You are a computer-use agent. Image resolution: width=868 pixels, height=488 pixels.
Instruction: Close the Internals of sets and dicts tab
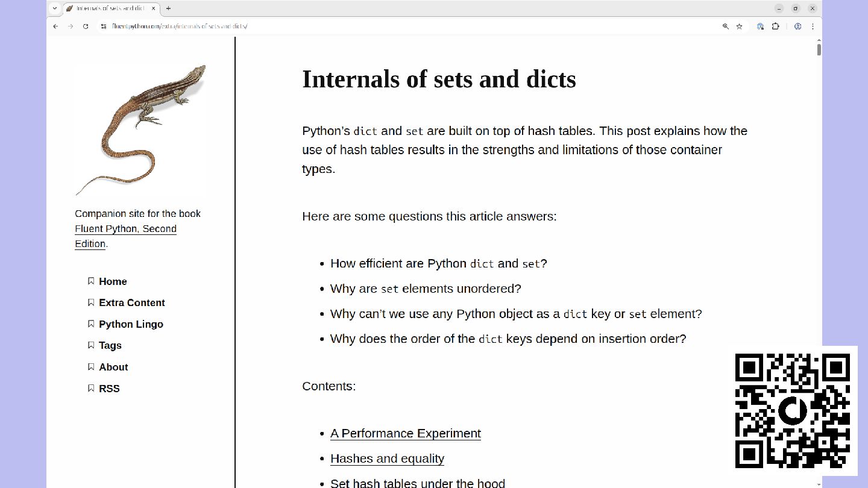pyautogui.click(x=153, y=8)
